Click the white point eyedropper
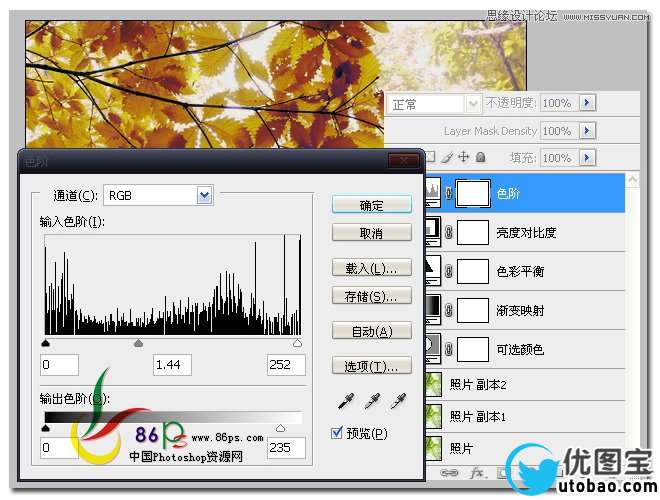This screenshot has width=660, height=500. 398,401
